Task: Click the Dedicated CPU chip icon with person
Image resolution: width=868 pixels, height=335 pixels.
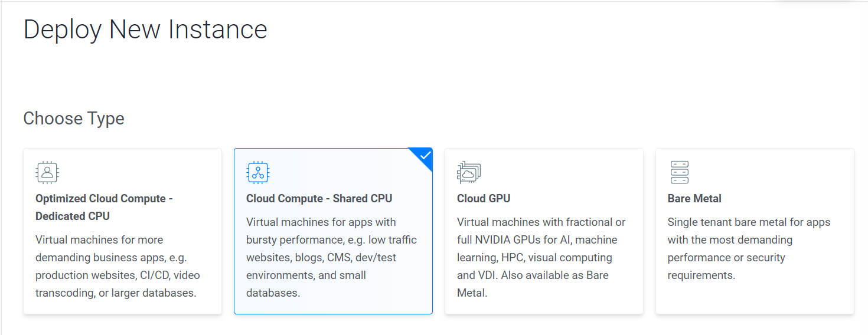Action: coord(47,172)
